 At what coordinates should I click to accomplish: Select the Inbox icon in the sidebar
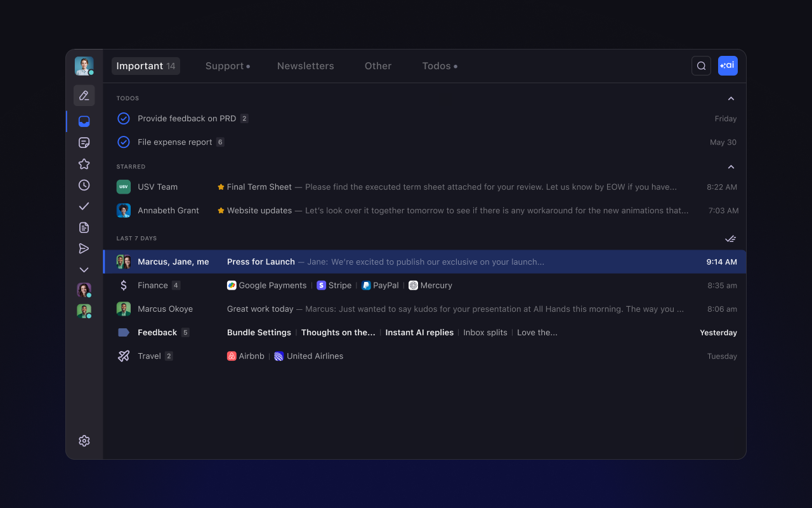(x=84, y=121)
